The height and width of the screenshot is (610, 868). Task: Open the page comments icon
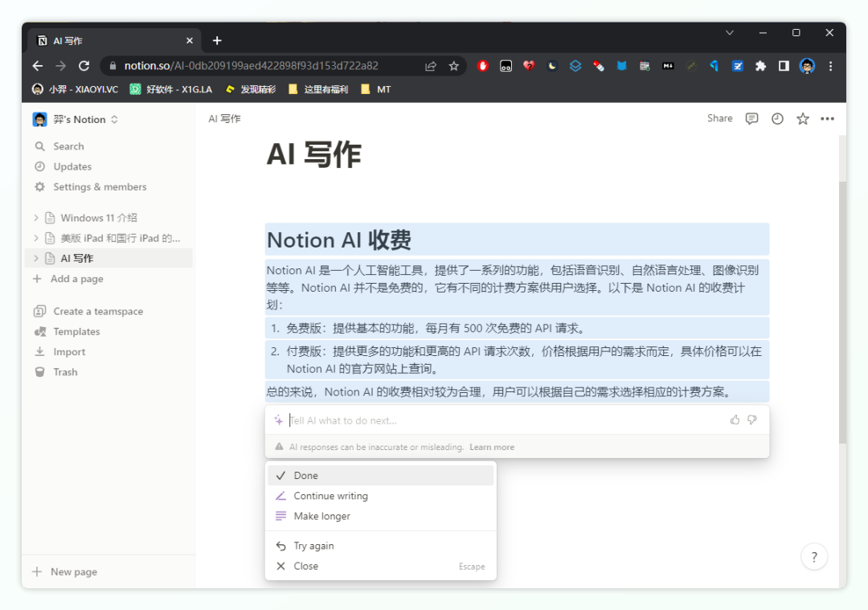click(x=751, y=119)
